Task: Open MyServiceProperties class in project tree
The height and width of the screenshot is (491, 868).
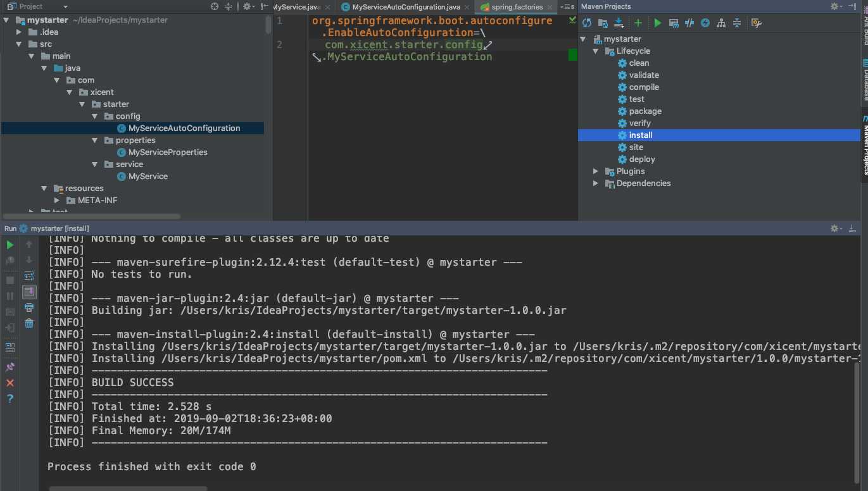Action: [167, 152]
